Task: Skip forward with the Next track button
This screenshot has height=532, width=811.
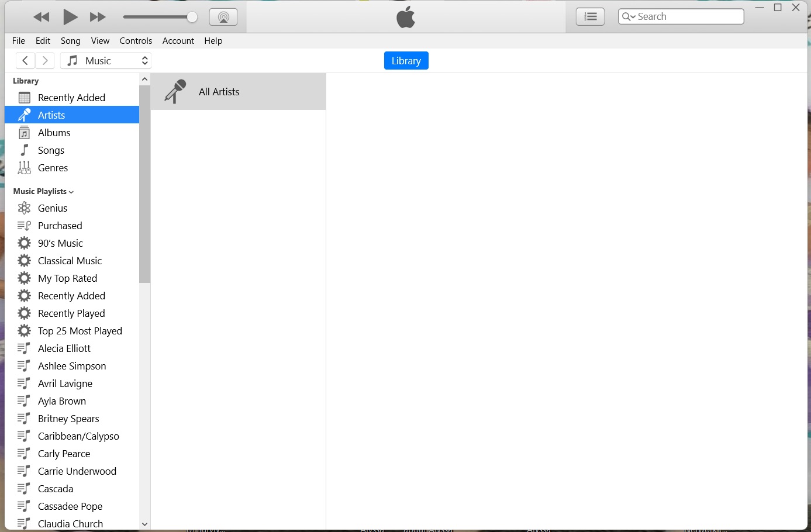Action: pyautogui.click(x=98, y=17)
